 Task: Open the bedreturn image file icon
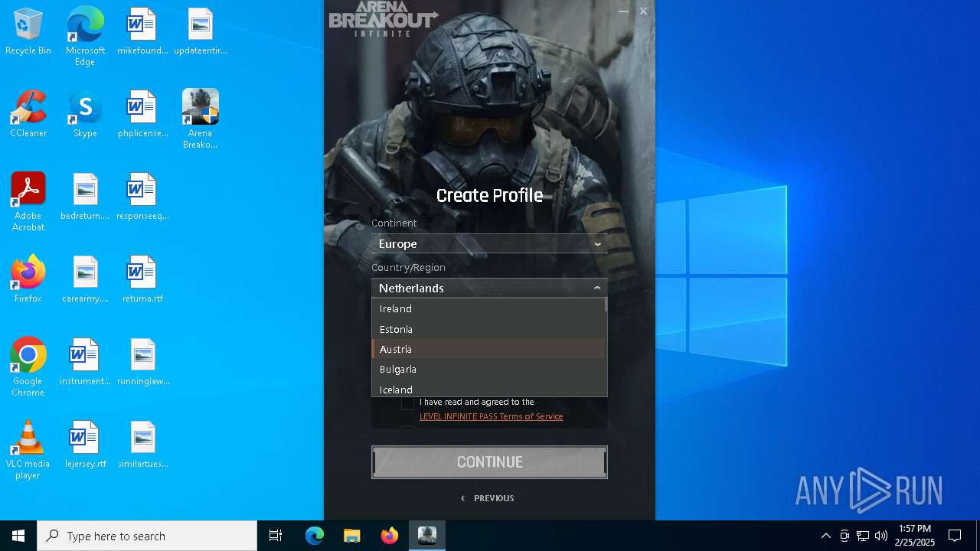pos(85,197)
